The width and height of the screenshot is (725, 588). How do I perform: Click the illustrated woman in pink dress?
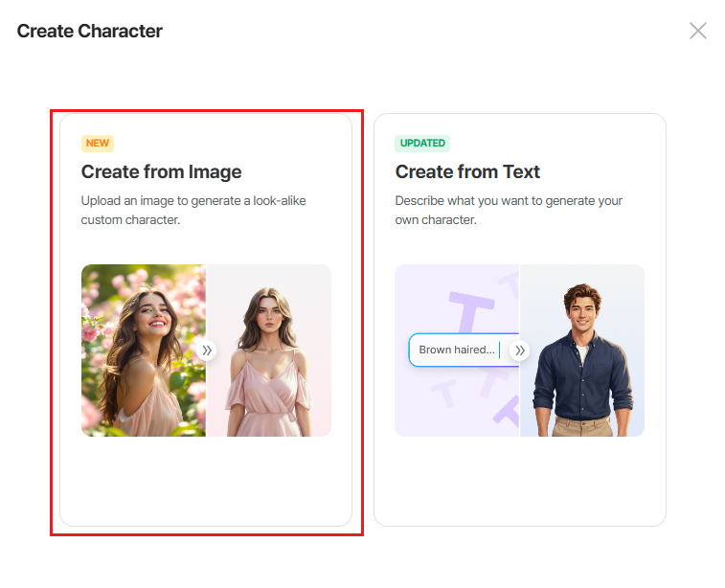[269, 362]
